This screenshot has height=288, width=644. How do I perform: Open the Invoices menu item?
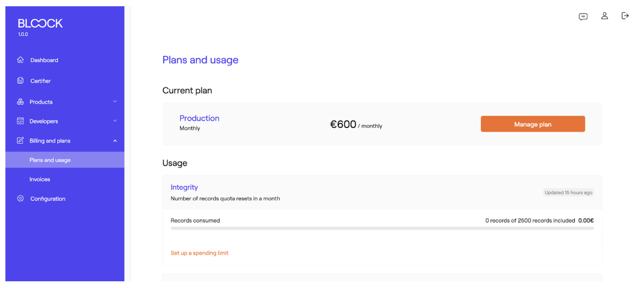click(x=40, y=179)
